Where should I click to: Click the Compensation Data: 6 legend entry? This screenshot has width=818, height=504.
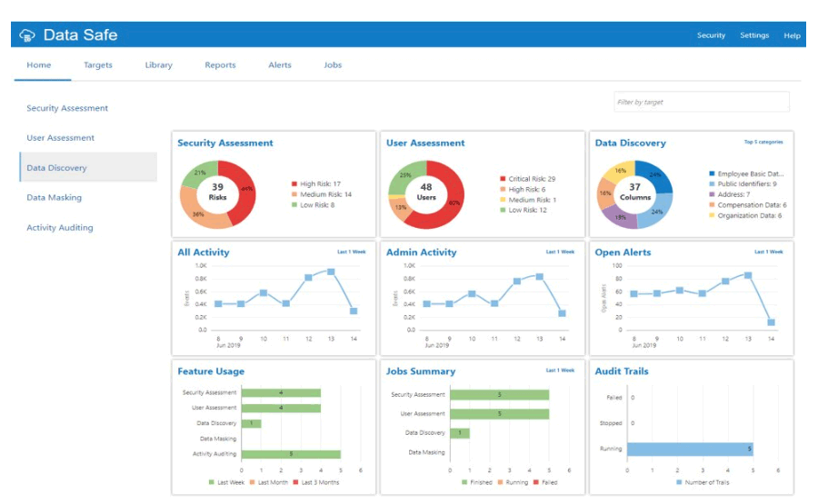(x=748, y=205)
